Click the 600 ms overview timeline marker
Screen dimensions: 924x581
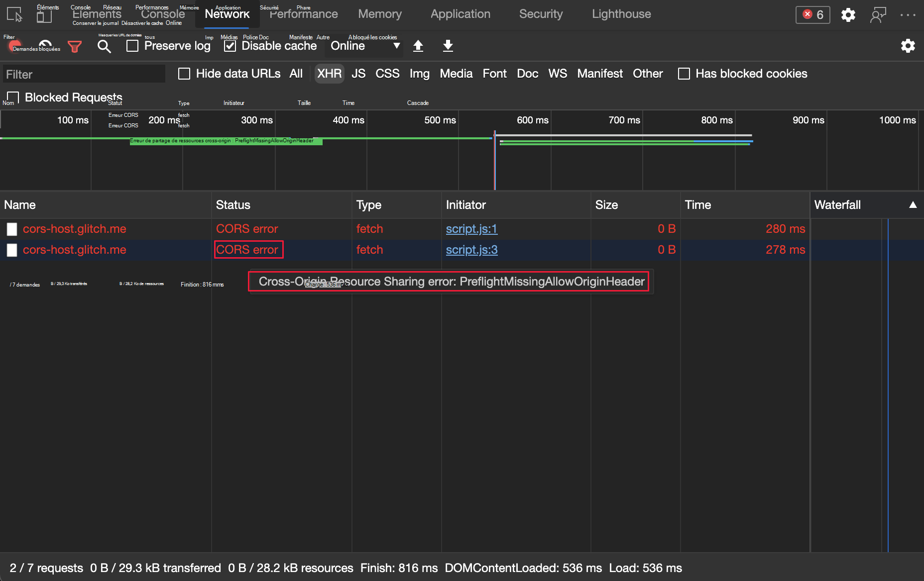click(533, 120)
